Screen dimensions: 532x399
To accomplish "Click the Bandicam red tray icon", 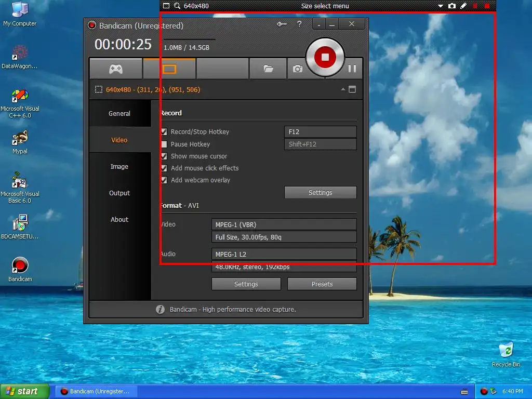I will (x=484, y=392).
